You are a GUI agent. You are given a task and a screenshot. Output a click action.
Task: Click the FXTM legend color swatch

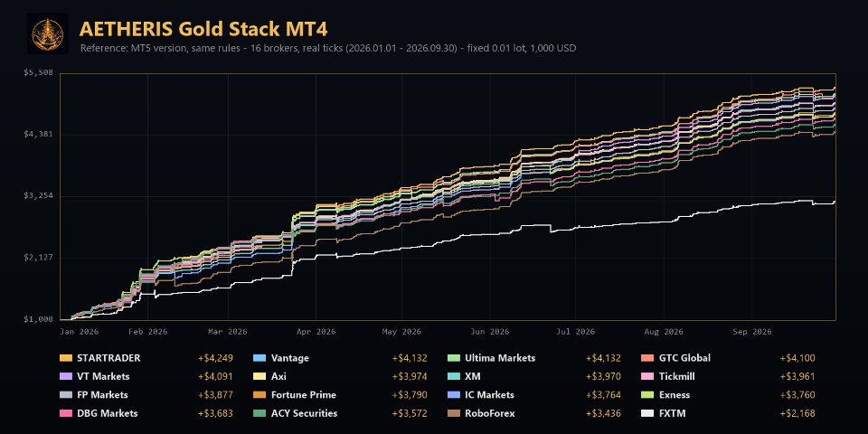[647, 413]
